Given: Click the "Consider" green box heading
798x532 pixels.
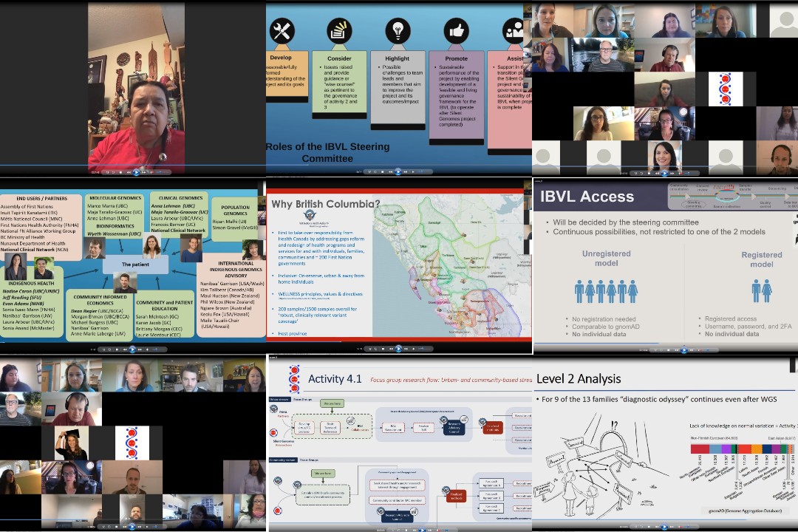Looking at the screenshot, I should [x=339, y=58].
